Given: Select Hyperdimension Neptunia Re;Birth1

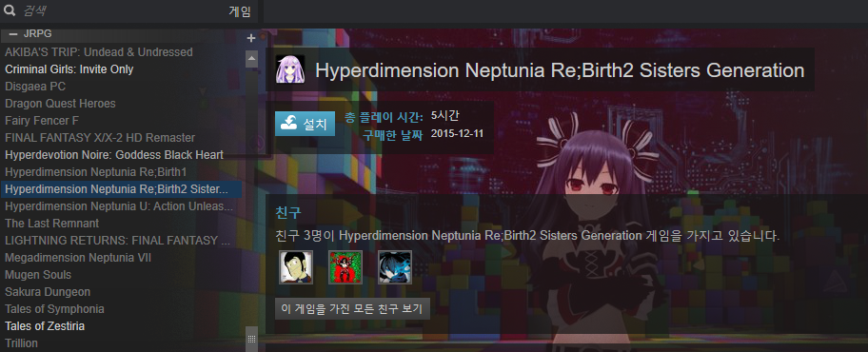Looking at the screenshot, I should (96, 172).
